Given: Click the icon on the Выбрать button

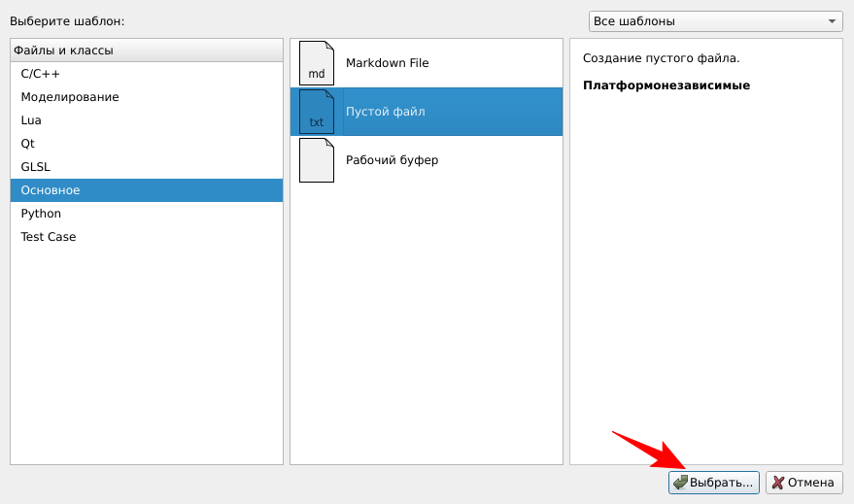Looking at the screenshot, I should 680,483.
